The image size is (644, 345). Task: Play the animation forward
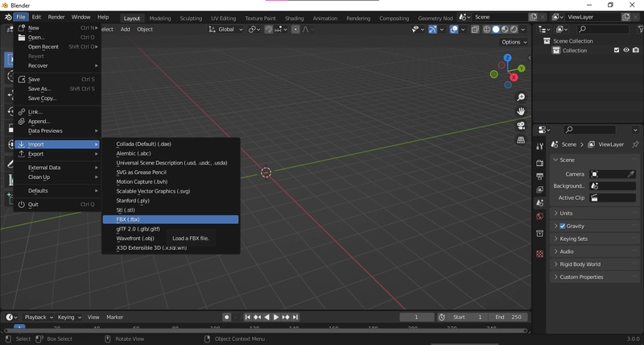tap(276, 317)
